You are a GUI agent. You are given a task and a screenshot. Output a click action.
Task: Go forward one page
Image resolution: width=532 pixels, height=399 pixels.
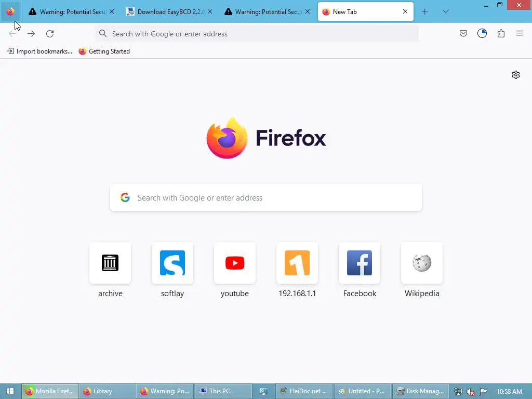click(31, 34)
